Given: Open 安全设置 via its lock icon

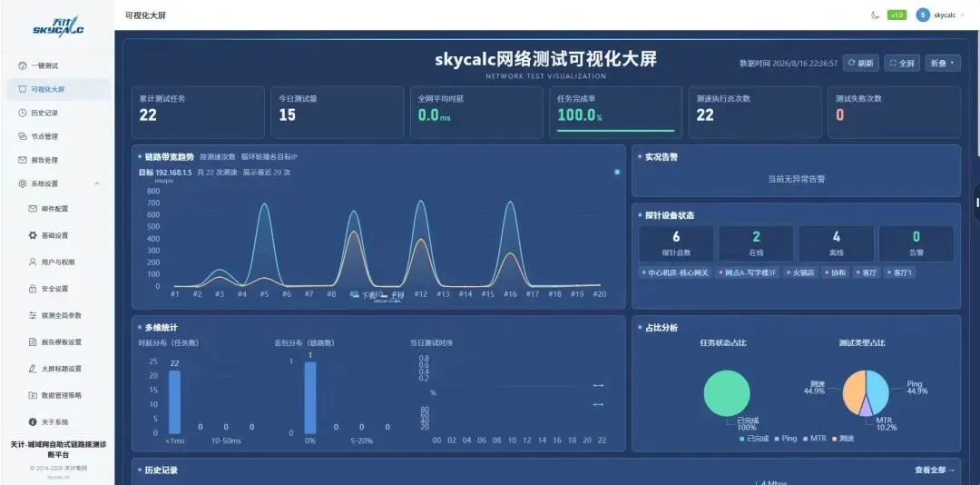Looking at the screenshot, I should [33, 289].
